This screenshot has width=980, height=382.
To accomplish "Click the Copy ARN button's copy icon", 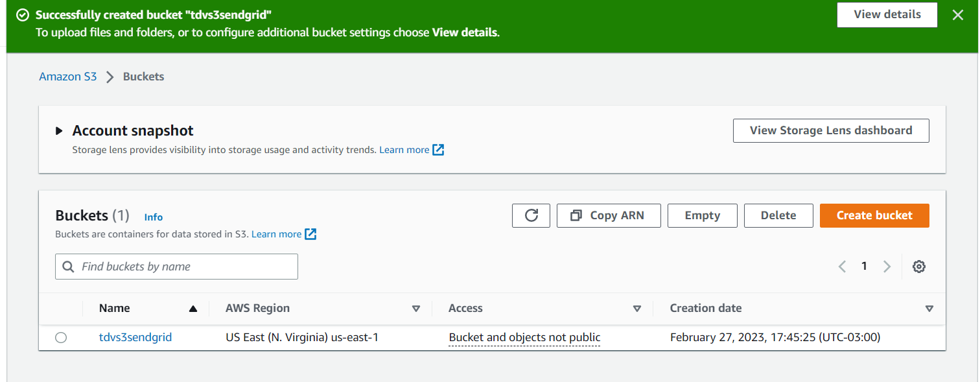I will [x=576, y=215].
